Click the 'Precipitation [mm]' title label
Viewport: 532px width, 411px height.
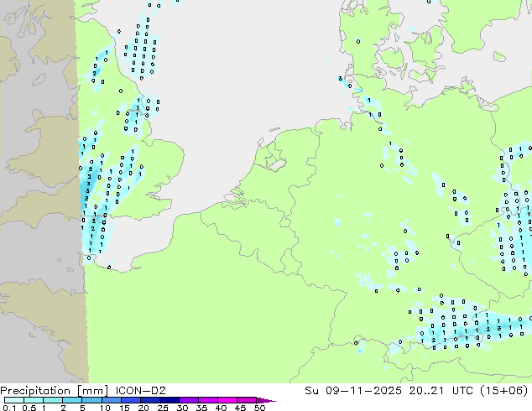tap(55, 391)
